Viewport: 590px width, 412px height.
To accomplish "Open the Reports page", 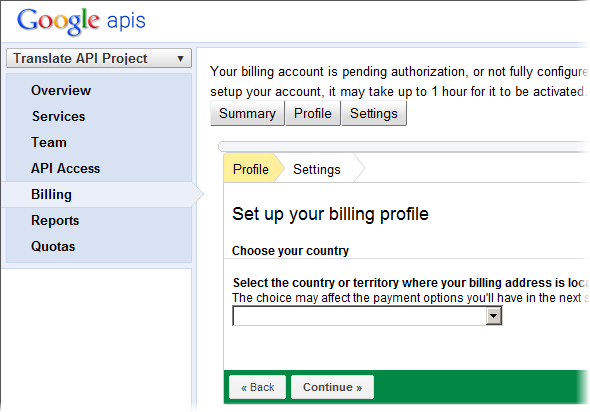I will tap(55, 220).
